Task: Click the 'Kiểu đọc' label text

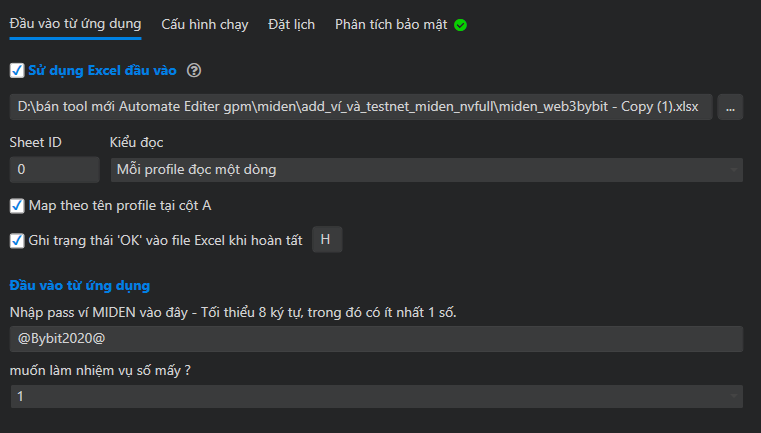Action: click(136, 142)
